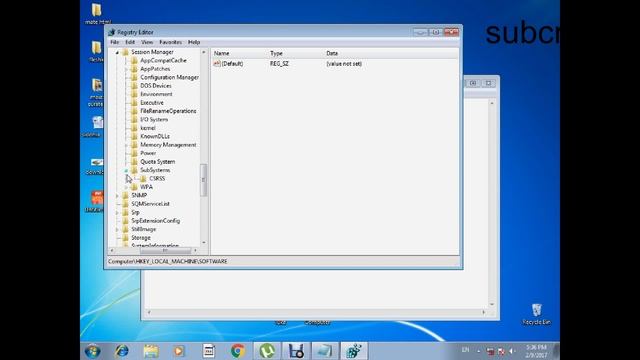Open the View menu
This screenshot has width=640, height=360.
click(x=147, y=42)
